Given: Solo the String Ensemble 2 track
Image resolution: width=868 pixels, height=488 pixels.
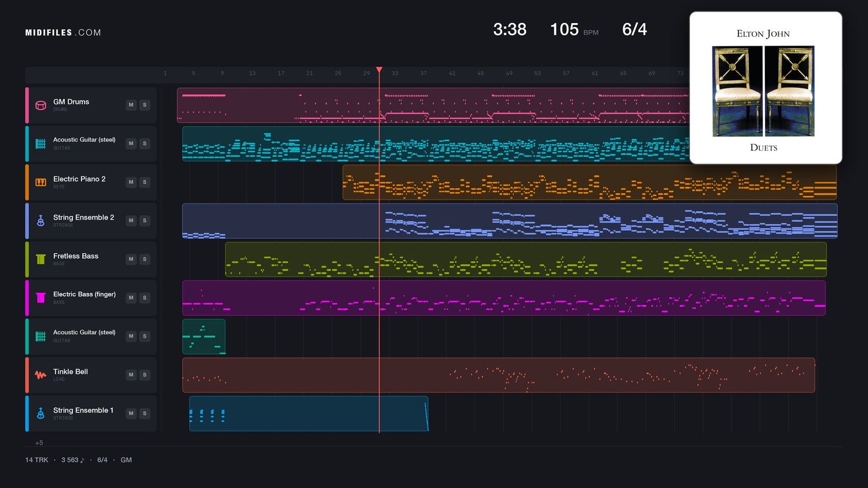Looking at the screenshot, I should click(x=145, y=221).
